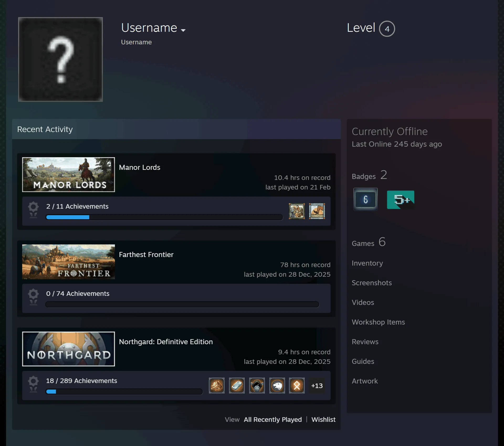Open Reviews from sidebar
The height and width of the screenshot is (446, 504).
365,342
